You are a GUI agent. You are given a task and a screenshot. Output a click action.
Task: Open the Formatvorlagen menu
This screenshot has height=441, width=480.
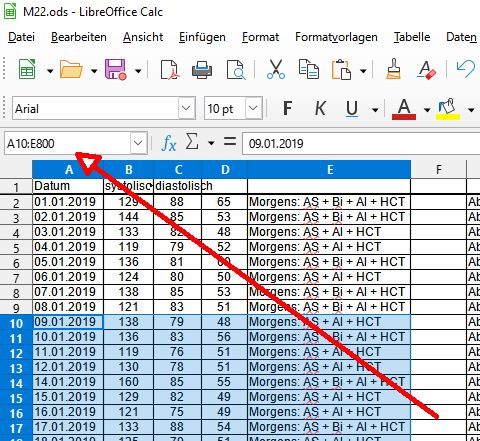pos(336,37)
